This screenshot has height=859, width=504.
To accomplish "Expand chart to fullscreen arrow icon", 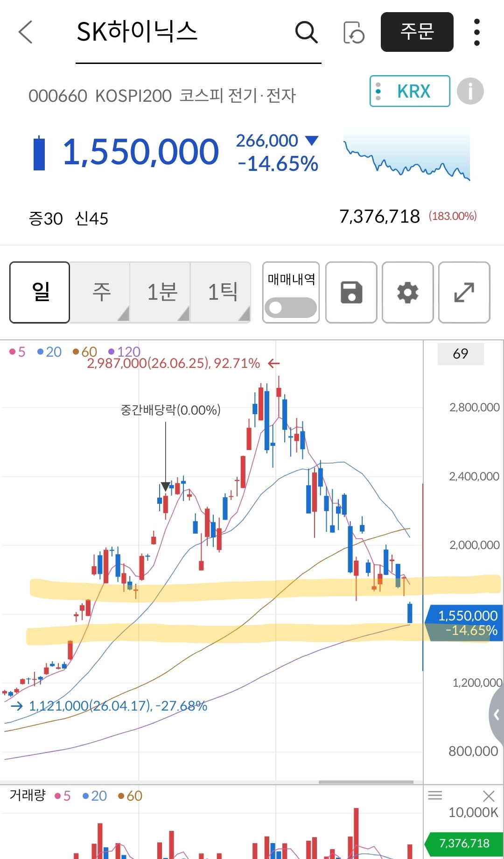I will click(464, 293).
